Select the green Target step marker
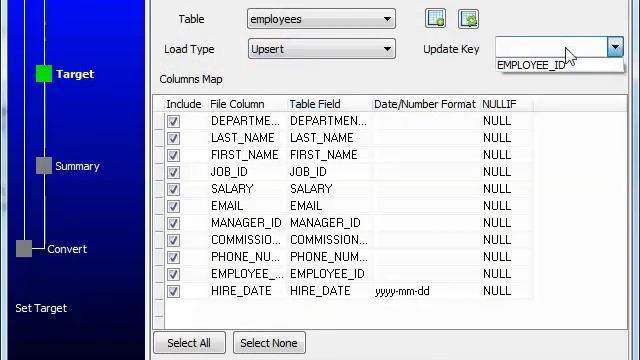This screenshot has height=360, width=640. click(44, 73)
